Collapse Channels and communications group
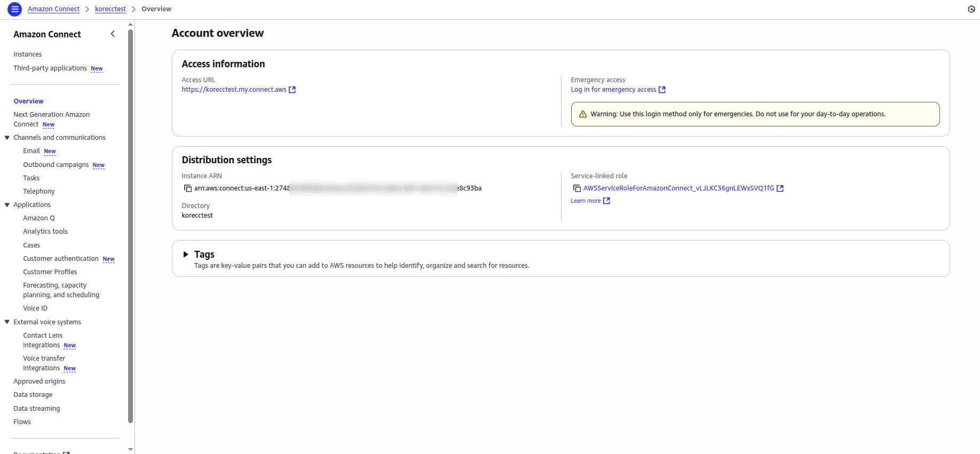This screenshot has height=454, width=980. 7,138
